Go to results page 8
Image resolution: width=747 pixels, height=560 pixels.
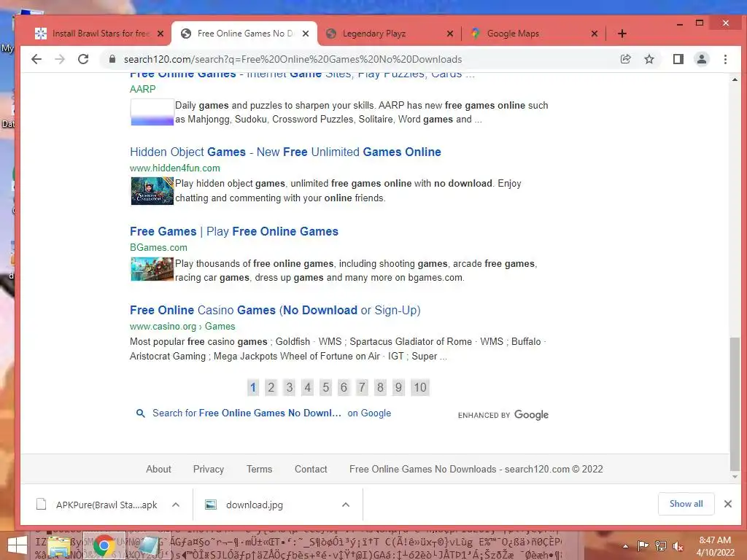point(379,388)
